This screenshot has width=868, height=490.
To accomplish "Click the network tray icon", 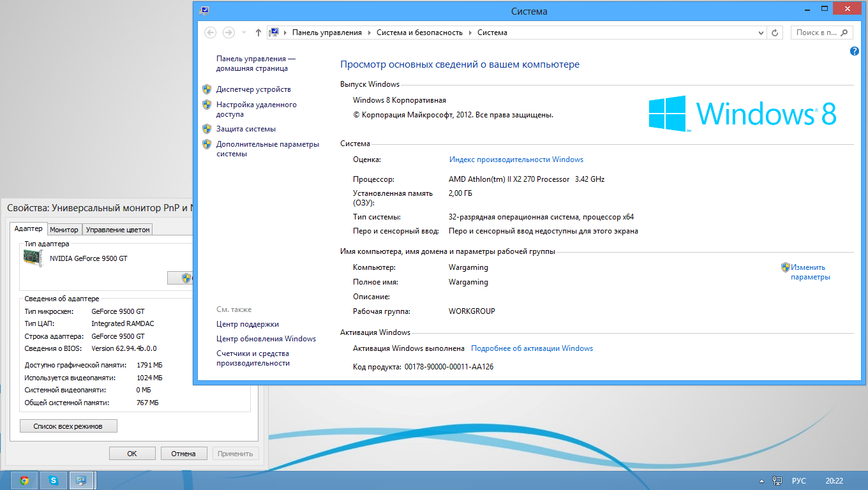I will [x=777, y=480].
